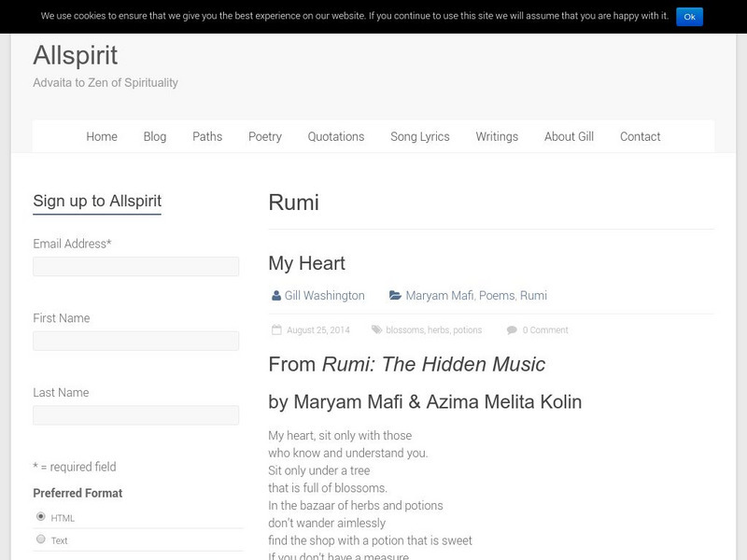Open the Gill Washington author link
Screen dimensions: 747x560
pos(324,296)
